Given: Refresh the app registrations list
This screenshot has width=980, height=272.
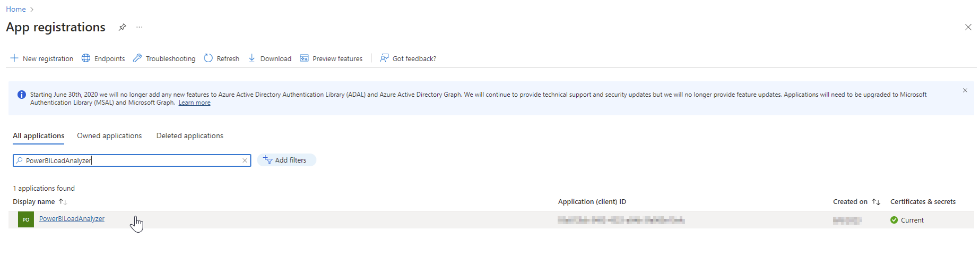Looking at the screenshot, I should (x=222, y=58).
